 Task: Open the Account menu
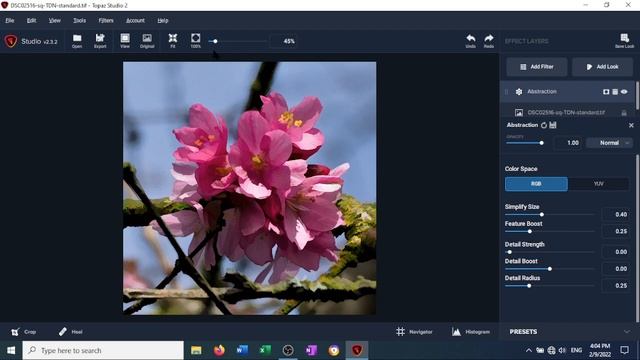(135, 20)
